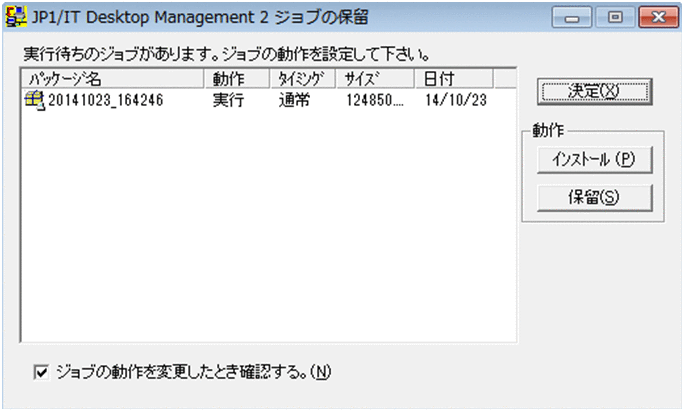Sort list by サイズ column header
The image size is (685, 413).
375,79
